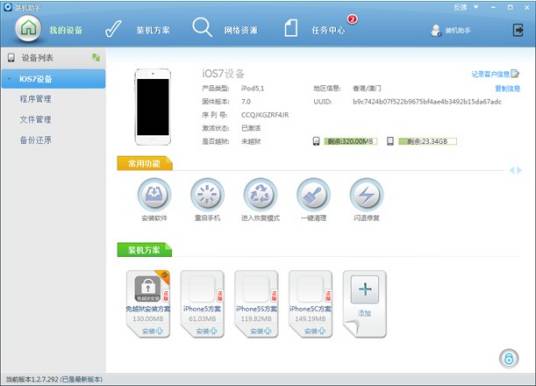This screenshot has height=386, width=536.
Task: Open 网络资源 magnifier icon
Action: pos(202,27)
